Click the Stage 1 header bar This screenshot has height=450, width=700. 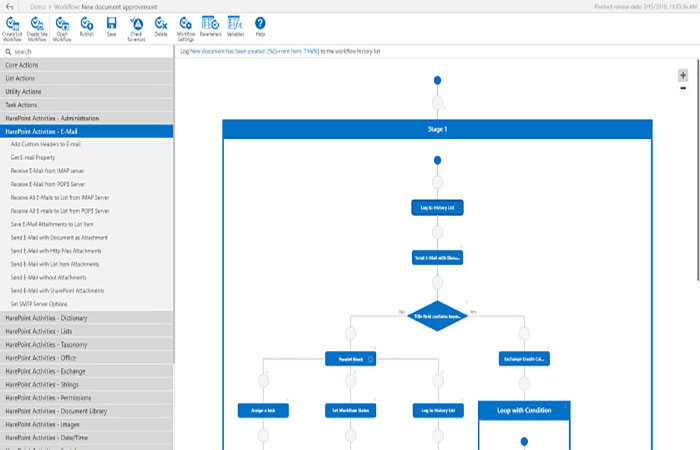(438, 129)
